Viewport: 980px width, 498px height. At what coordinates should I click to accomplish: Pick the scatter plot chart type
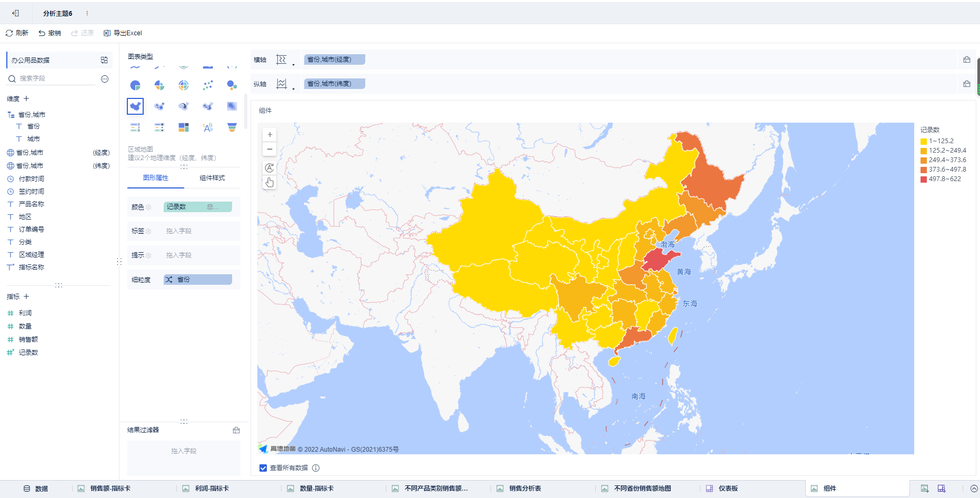208,85
